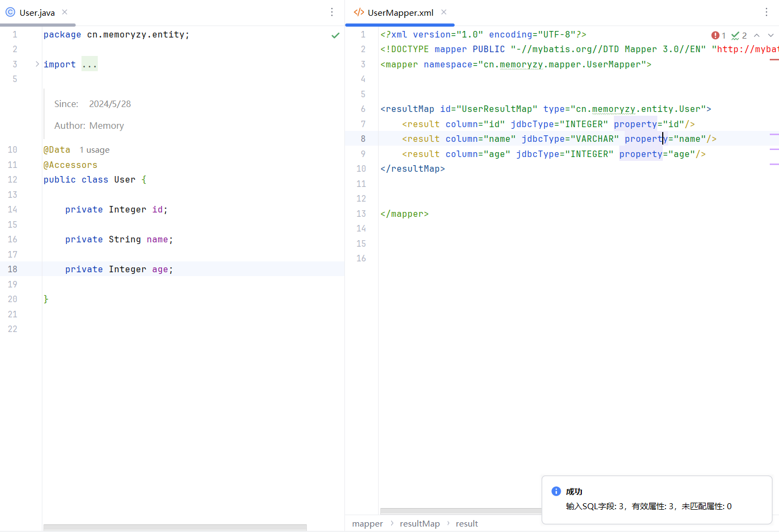Select 'resultMap' in the breadcrumb bar
The width and height of the screenshot is (779, 532).
(x=419, y=524)
